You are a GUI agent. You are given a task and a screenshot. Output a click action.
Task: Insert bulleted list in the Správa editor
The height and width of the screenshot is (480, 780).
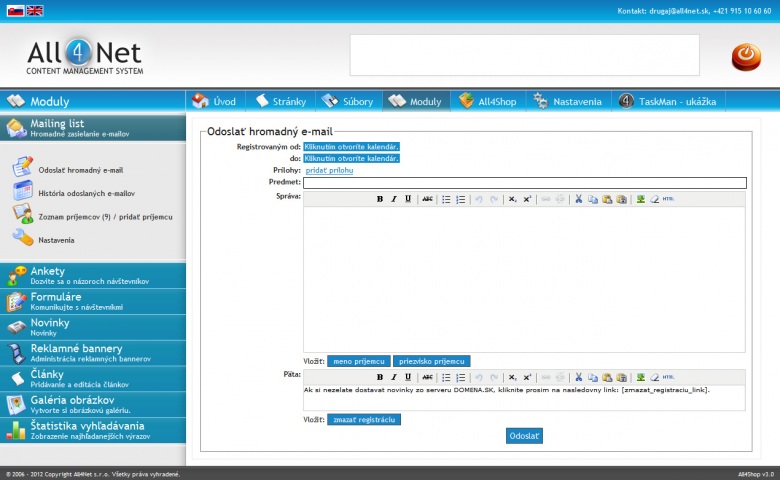(447, 199)
